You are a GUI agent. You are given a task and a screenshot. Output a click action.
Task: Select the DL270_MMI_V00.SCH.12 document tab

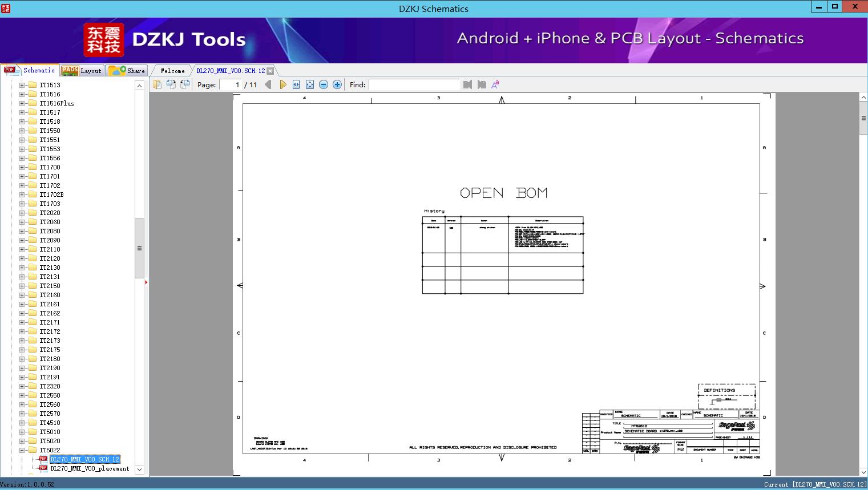pos(231,71)
